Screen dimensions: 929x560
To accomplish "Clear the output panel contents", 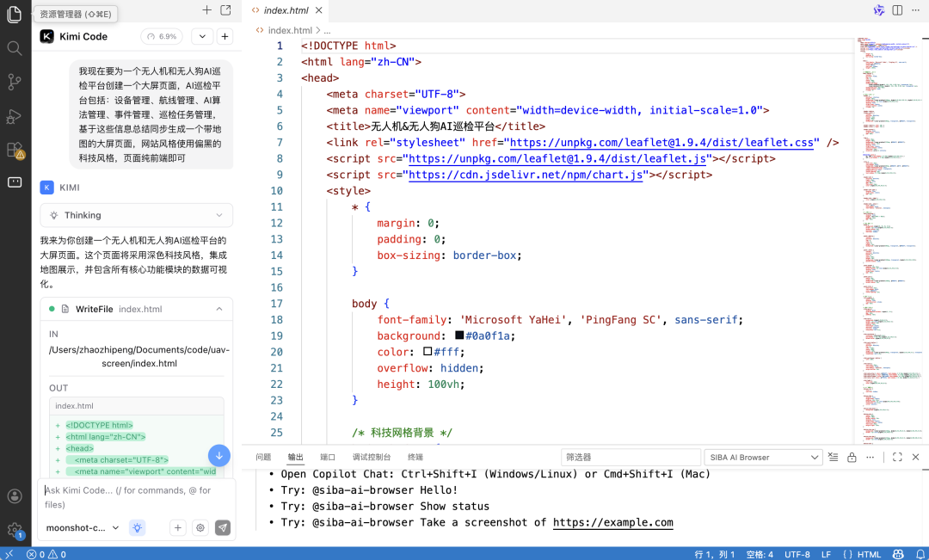I will (832, 457).
